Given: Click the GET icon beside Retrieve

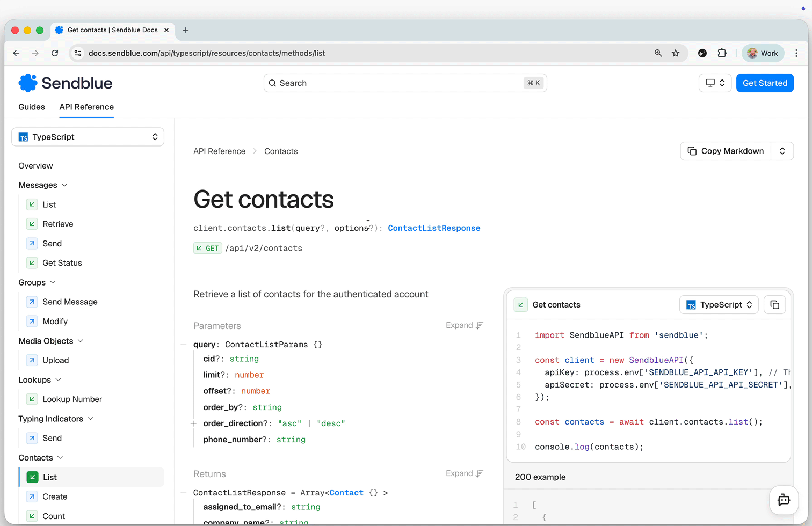Looking at the screenshot, I should [x=32, y=224].
